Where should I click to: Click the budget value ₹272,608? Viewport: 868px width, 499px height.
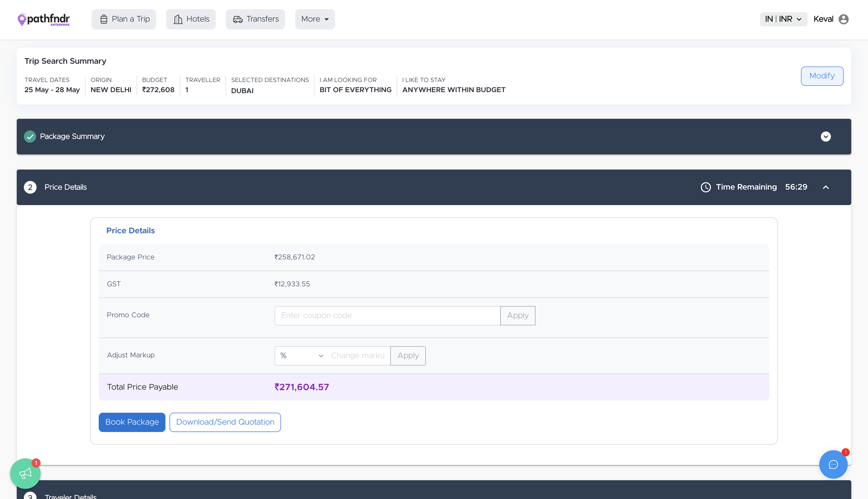tap(158, 90)
